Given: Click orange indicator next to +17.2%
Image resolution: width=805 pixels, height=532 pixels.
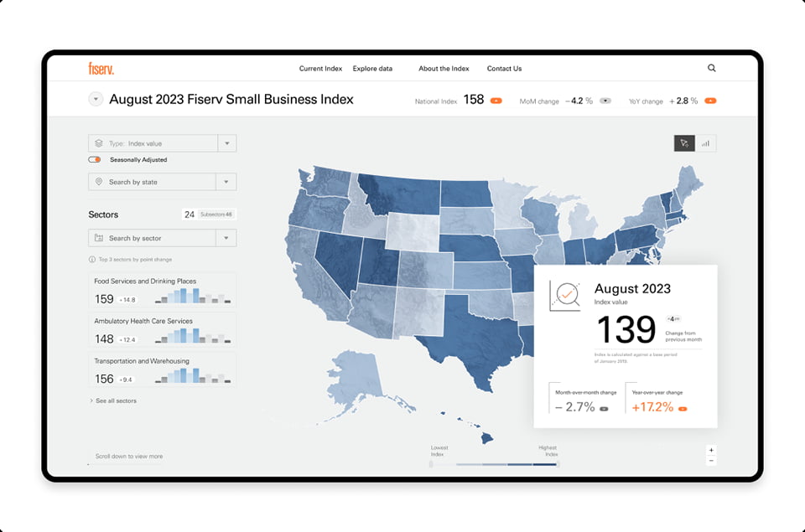Looking at the screenshot, I should (x=683, y=409).
